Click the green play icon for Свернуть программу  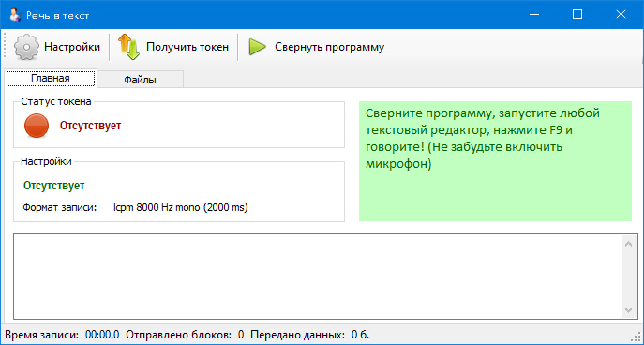click(257, 47)
